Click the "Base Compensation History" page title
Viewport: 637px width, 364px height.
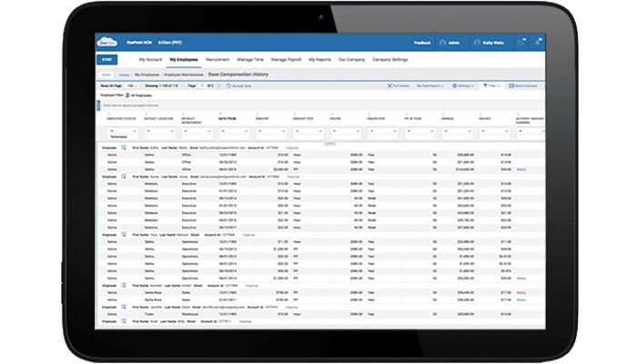coord(238,75)
